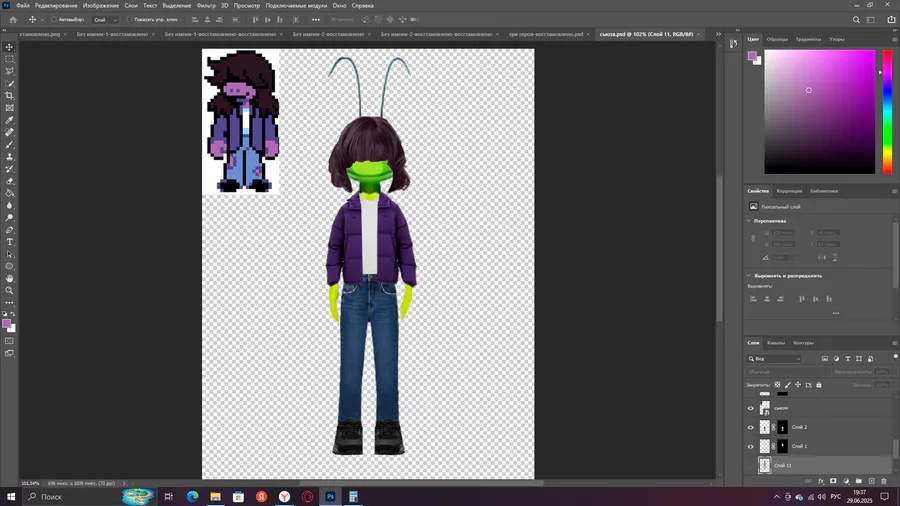This screenshot has width=900, height=506.
Task: Hide Слой 1 with its eye icon
Action: coord(750,446)
